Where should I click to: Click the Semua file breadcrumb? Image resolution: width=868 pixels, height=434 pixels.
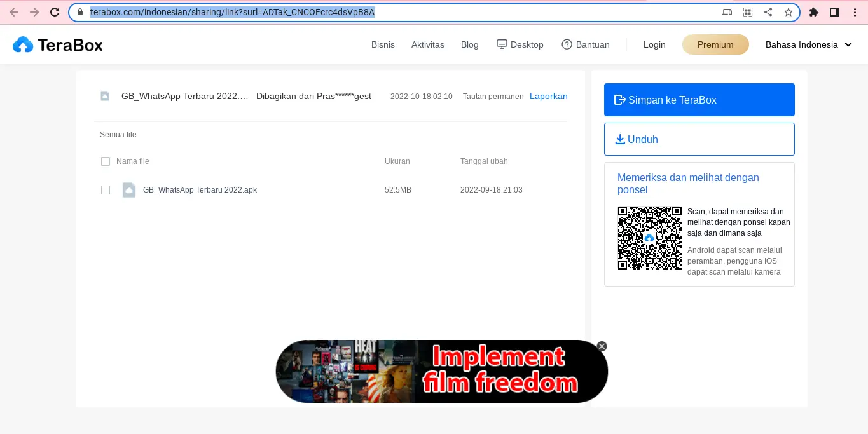[118, 135]
